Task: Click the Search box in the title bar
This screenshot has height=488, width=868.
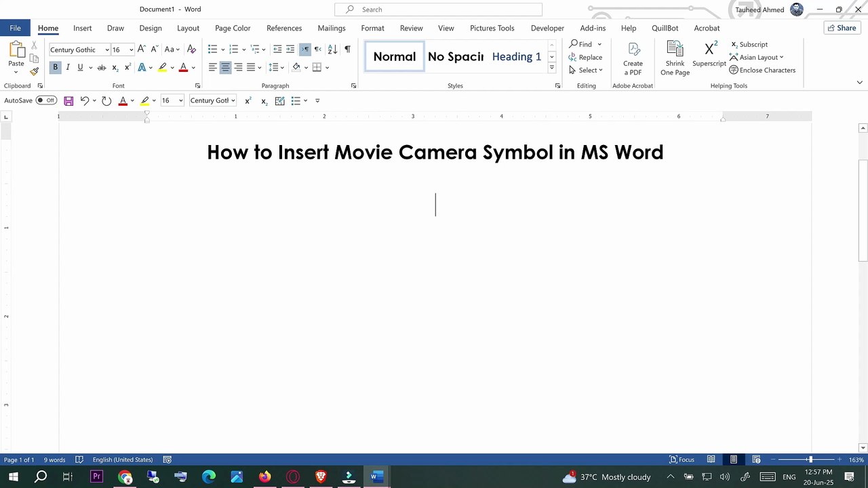Action: (438, 9)
